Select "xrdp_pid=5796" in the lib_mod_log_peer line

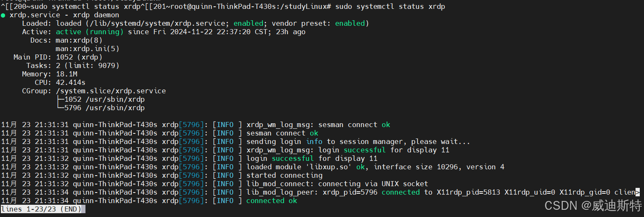click(x=350, y=193)
